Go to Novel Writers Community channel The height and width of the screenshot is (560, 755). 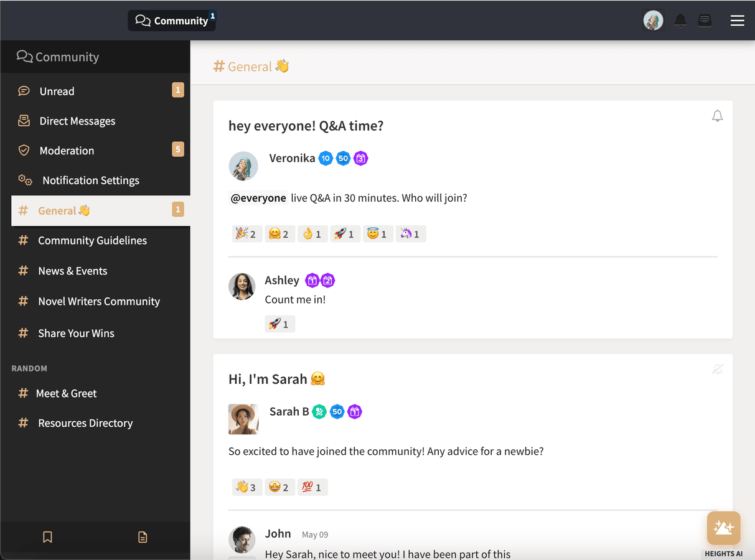[x=98, y=301]
